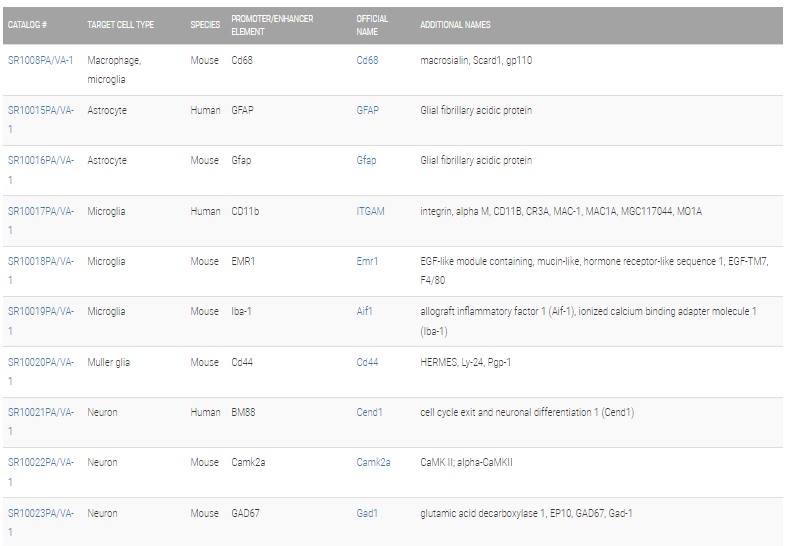This screenshot has height=546, width=790.
Task: Open catalog link SR1008PA/VA-1
Action: [40, 60]
